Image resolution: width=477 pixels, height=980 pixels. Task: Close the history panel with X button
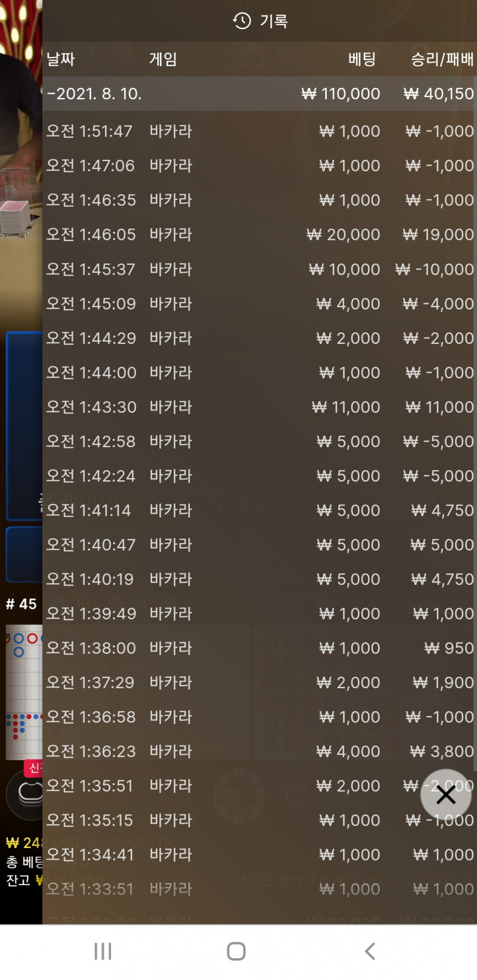[x=446, y=794]
